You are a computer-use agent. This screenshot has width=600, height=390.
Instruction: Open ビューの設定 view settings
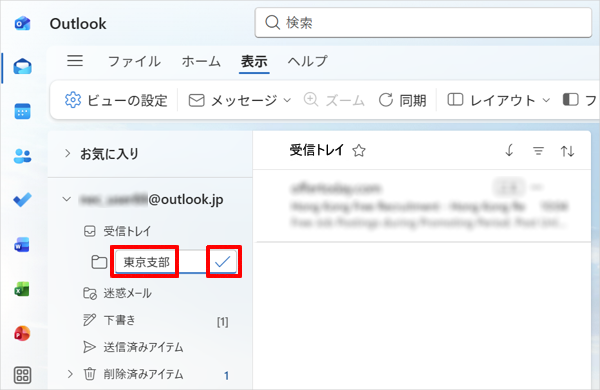point(116,100)
